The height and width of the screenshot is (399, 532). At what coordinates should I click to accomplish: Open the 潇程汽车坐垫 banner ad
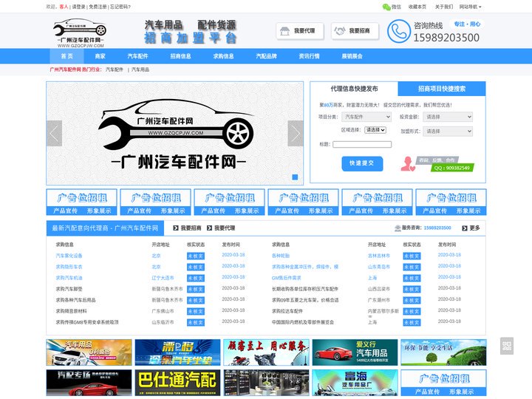click(177, 352)
